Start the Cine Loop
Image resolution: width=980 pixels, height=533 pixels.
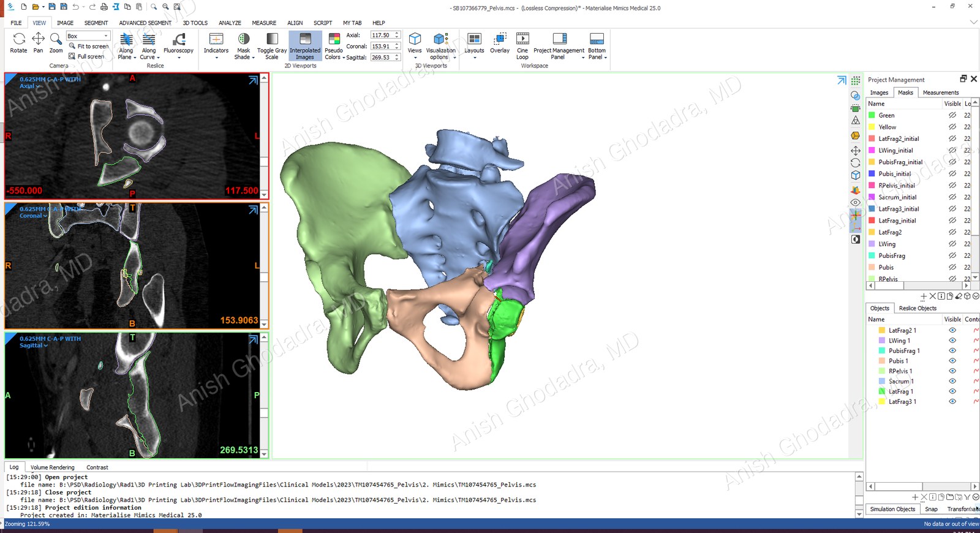[x=522, y=46]
